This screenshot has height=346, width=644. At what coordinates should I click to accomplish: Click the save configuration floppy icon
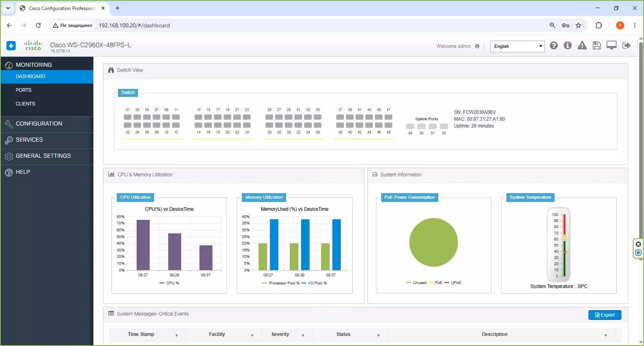[597, 45]
